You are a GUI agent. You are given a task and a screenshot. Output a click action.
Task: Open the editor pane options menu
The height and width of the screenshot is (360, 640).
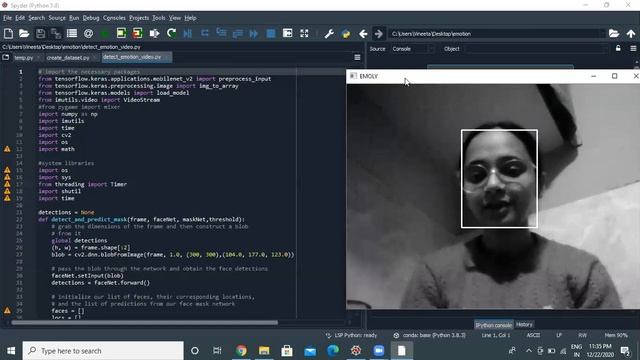(357, 57)
